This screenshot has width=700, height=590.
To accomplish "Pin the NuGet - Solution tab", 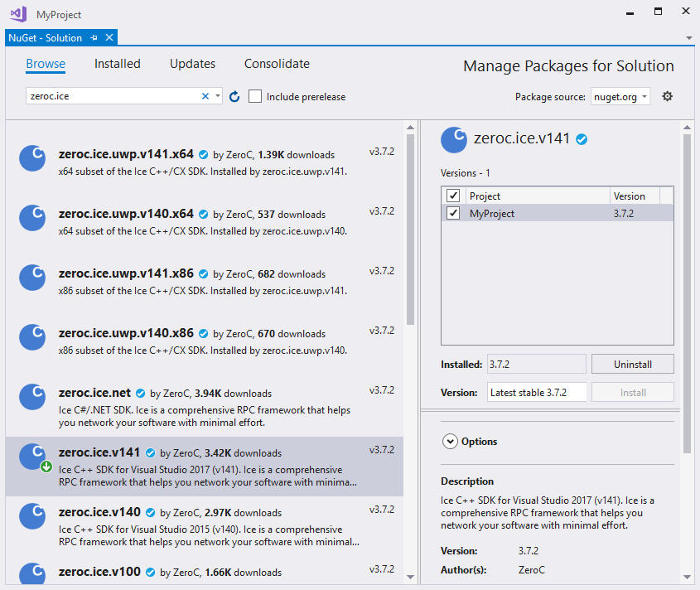I will 94,37.
